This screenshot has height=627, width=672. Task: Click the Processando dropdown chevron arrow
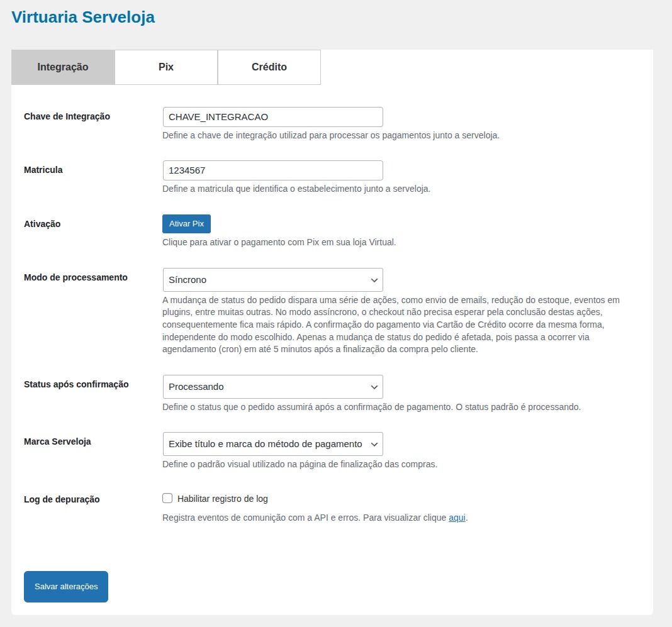click(x=374, y=387)
